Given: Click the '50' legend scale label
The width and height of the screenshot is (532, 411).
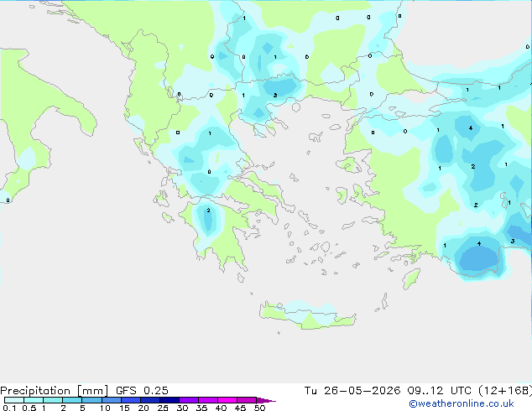Looking at the screenshot, I should pos(260,408).
